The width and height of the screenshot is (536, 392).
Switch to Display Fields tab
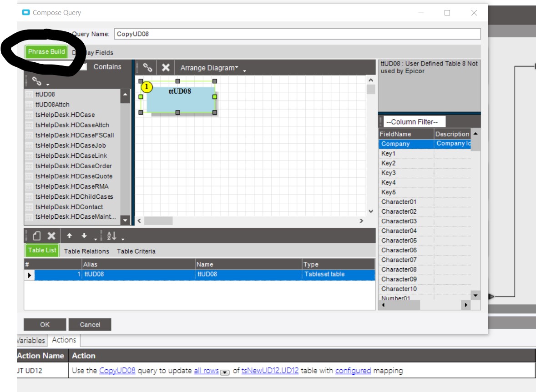pos(93,53)
